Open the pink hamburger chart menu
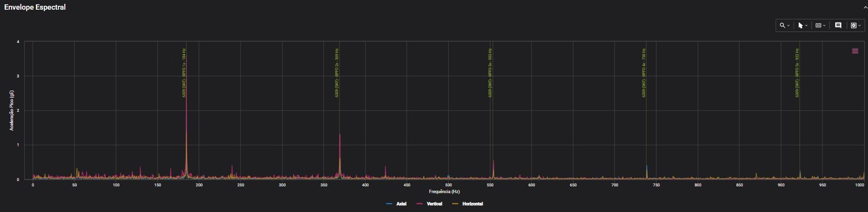 855,51
